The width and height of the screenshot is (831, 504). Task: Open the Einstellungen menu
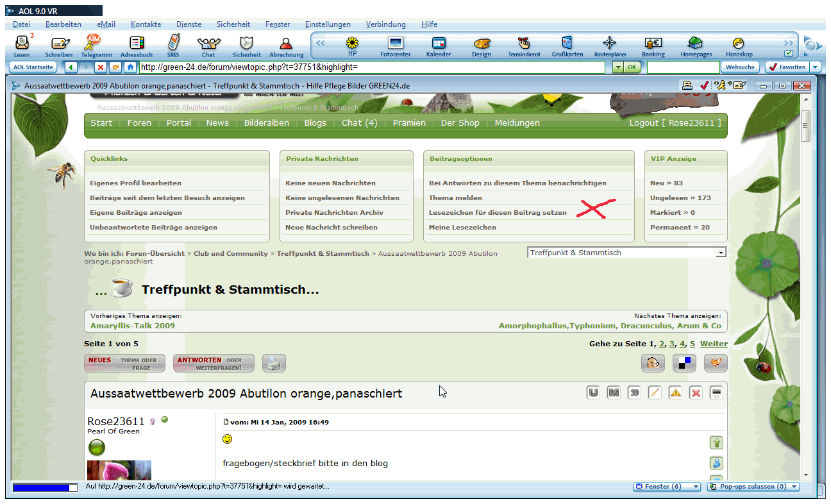[x=328, y=24]
